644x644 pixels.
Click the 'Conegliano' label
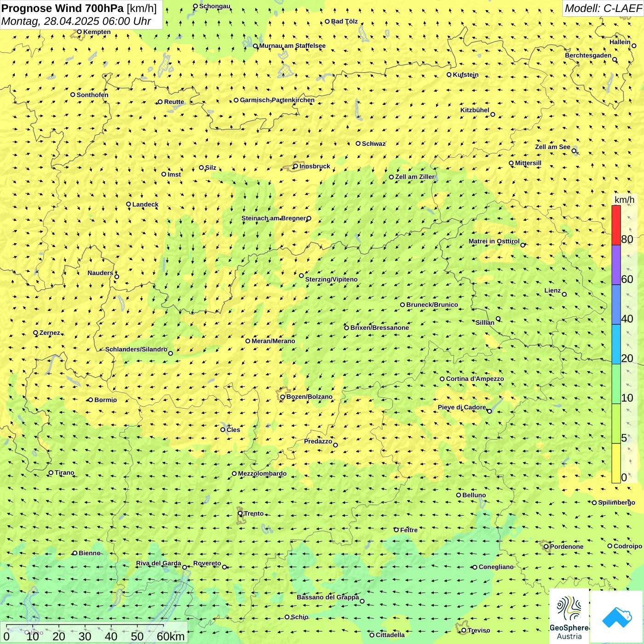(496, 567)
